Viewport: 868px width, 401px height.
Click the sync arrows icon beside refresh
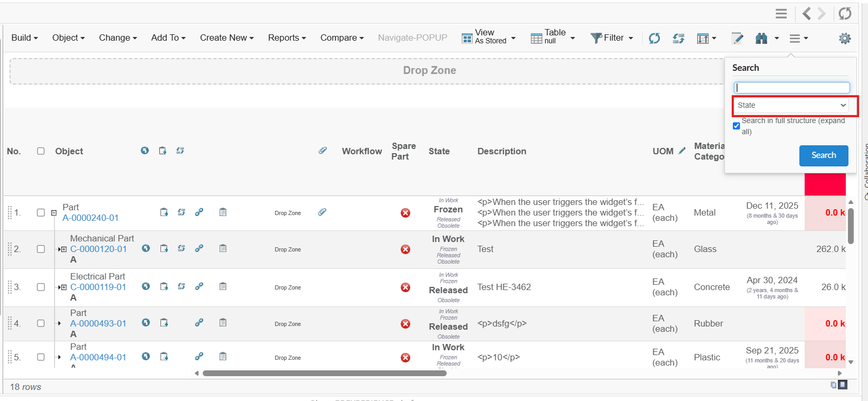(x=678, y=38)
